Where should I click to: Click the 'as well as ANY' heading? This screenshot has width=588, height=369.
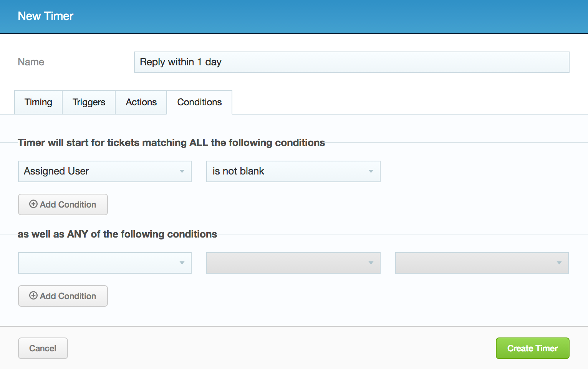click(x=118, y=234)
